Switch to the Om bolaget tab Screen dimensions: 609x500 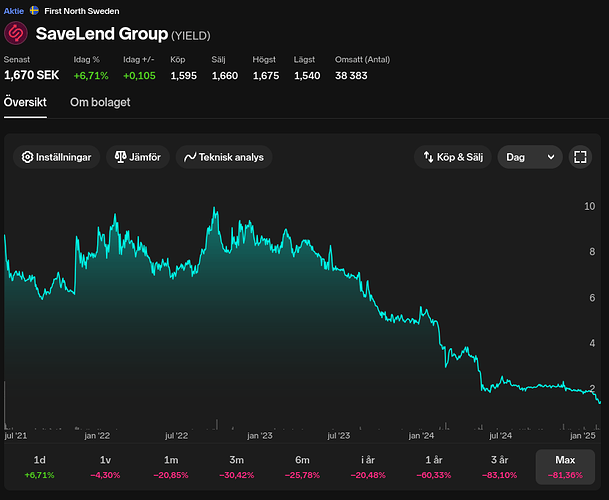point(100,102)
